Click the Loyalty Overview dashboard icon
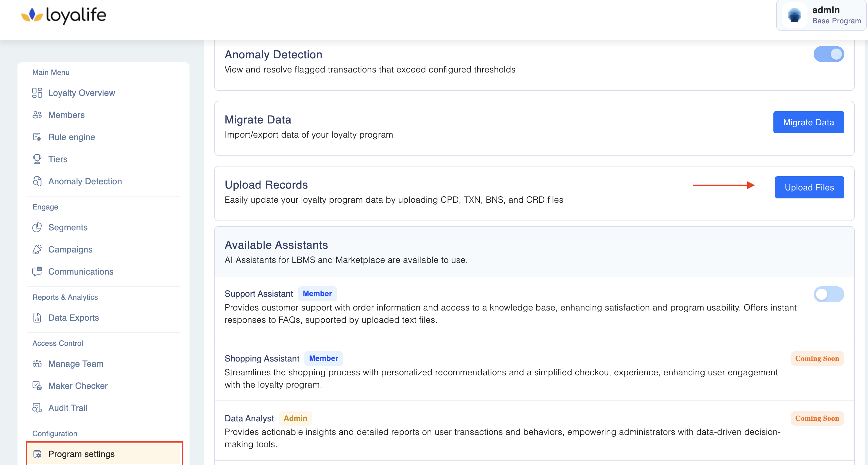 [37, 93]
